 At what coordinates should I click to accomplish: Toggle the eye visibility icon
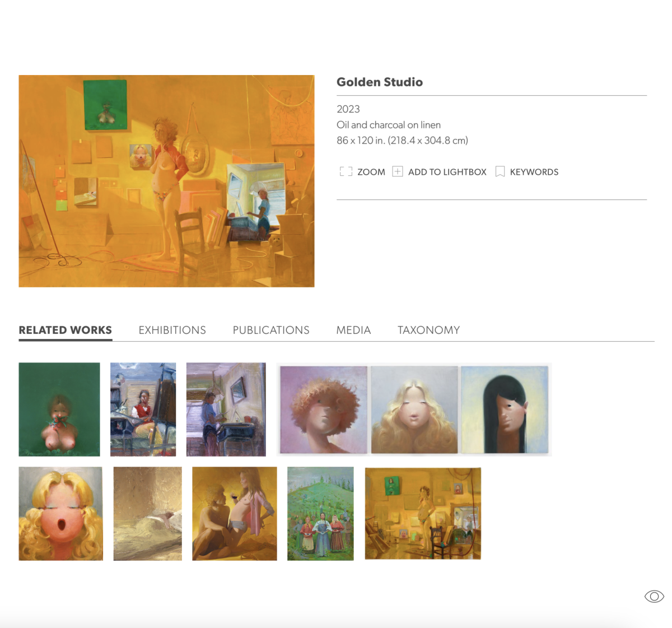[x=654, y=597]
